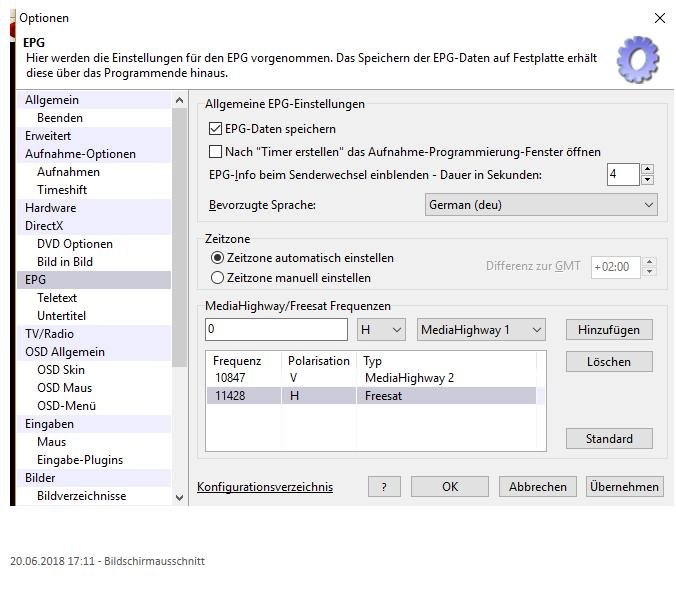Close the Optionen dialog window
The image size is (676, 595).
point(659,18)
